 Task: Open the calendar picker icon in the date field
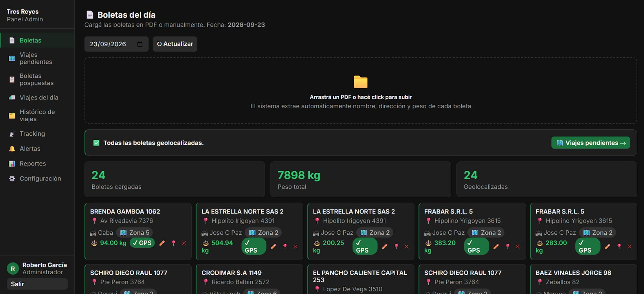[x=140, y=44]
